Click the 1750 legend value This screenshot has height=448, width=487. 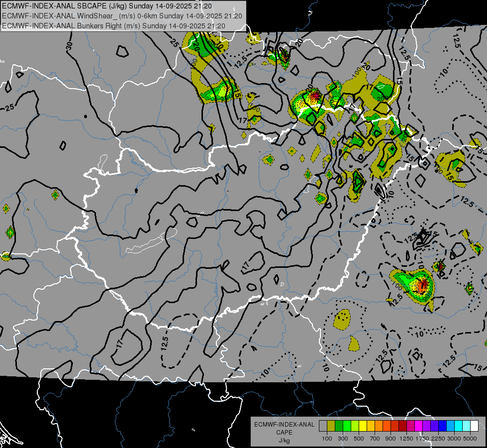tap(422, 439)
